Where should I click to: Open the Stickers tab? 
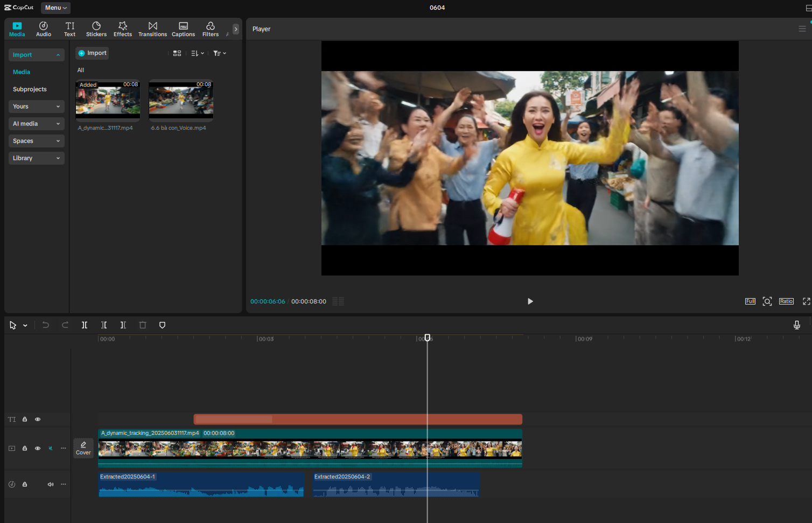click(x=96, y=29)
